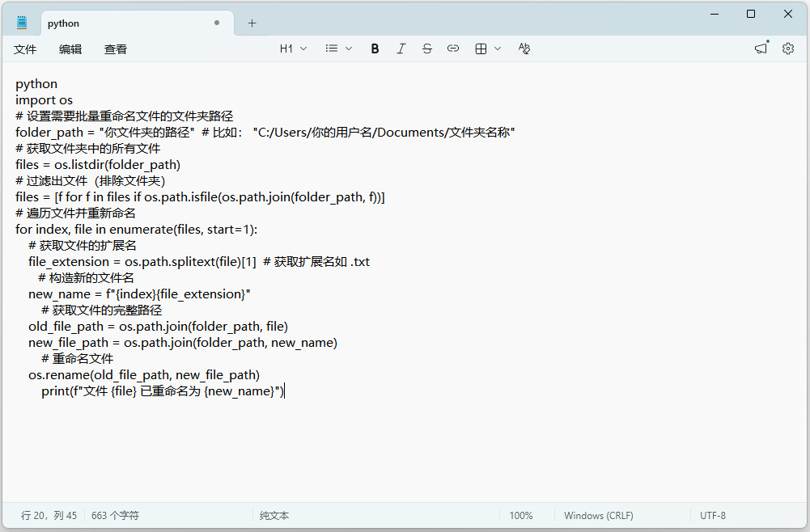Open the 文件 menu
810x532 pixels.
(x=25, y=49)
